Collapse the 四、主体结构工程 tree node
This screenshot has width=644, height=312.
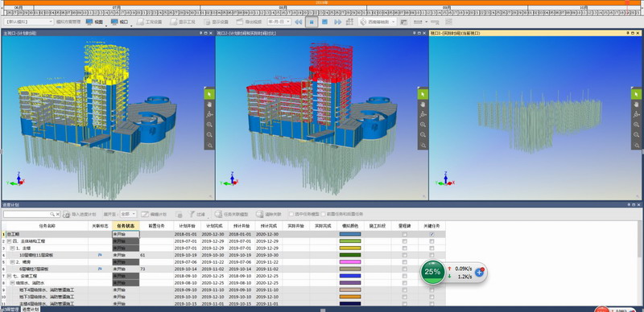pos(10,241)
